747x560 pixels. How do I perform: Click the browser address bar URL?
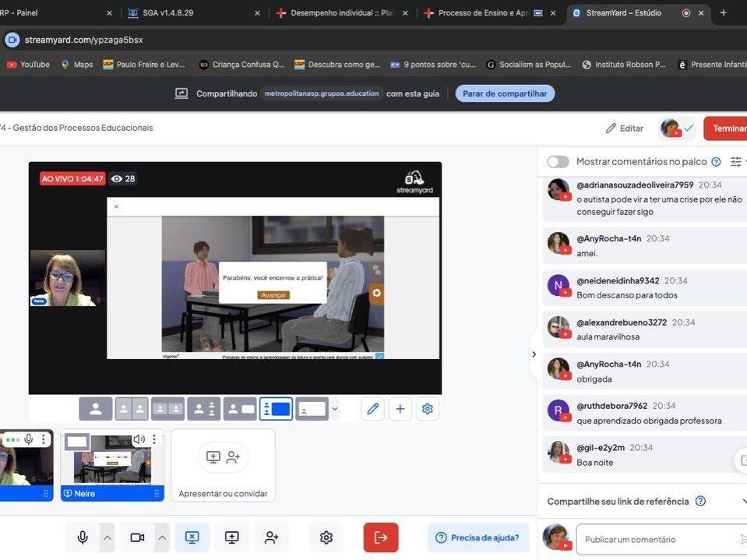(x=84, y=40)
